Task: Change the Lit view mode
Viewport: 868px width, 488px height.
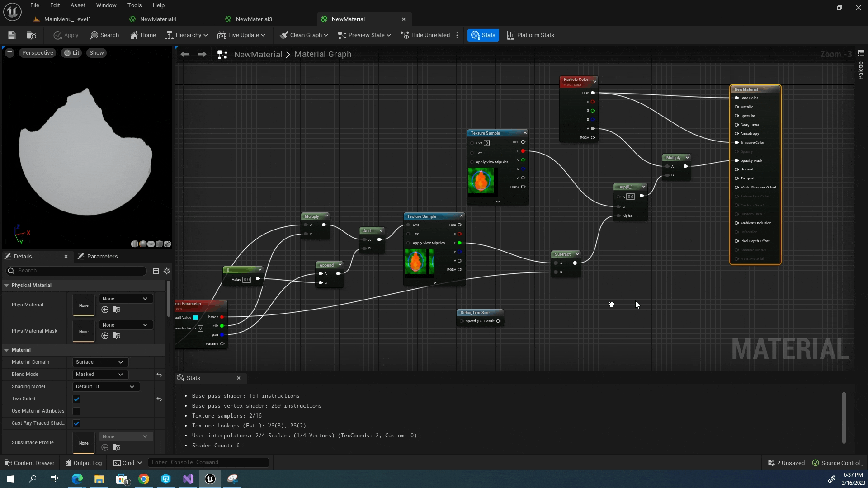Action: (71, 53)
